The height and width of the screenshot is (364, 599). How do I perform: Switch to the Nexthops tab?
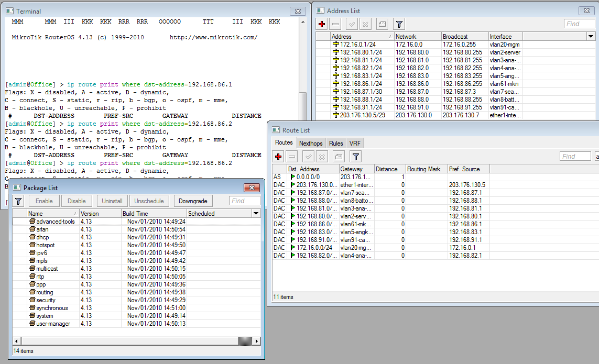point(311,142)
